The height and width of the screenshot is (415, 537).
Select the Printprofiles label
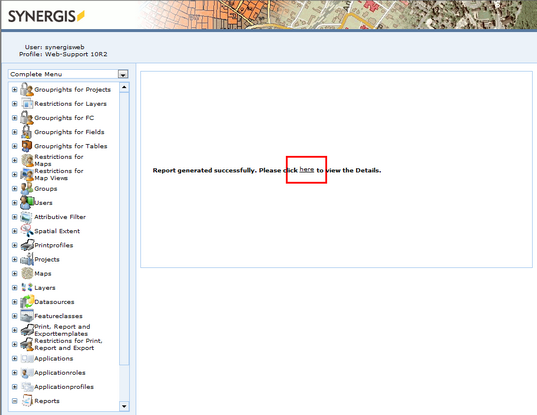coord(54,245)
